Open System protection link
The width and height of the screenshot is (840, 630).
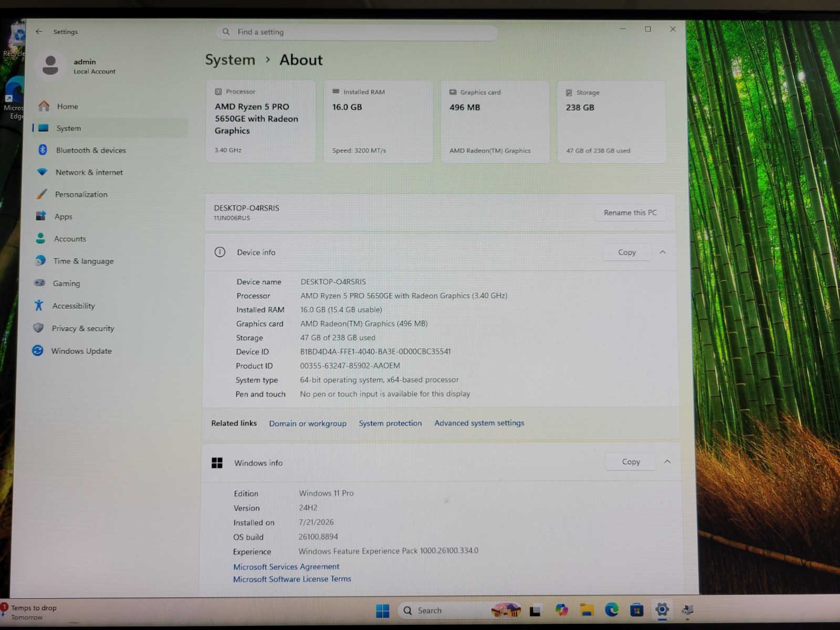click(390, 423)
